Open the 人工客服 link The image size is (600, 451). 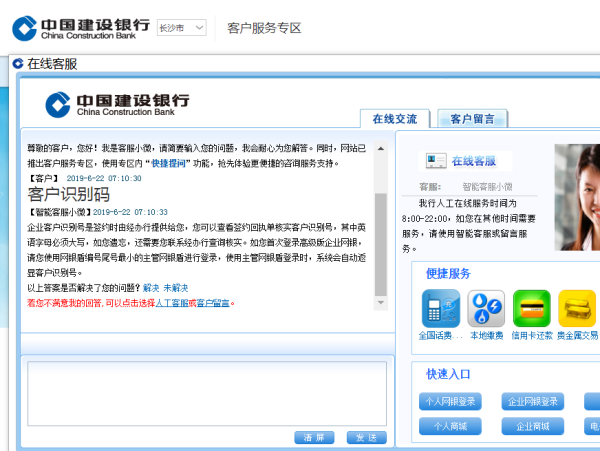tap(172, 303)
